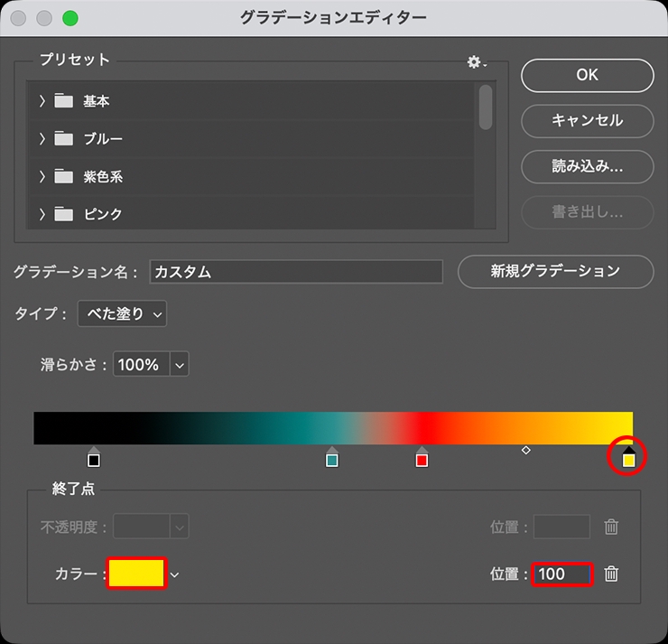Open the presets gear settings menu
Image resolution: width=668 pixels, height=644 pixels.
(x=476, y=61)
